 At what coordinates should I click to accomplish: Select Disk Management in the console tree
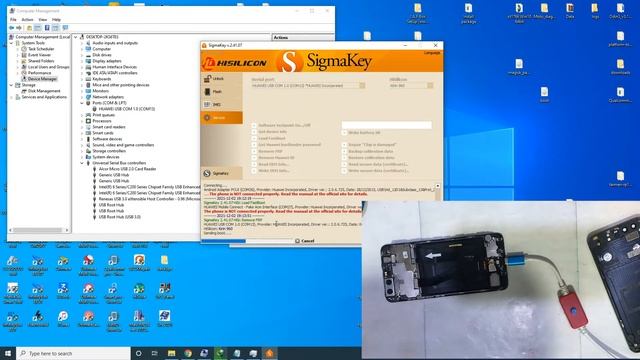click(x=44, y=91)
